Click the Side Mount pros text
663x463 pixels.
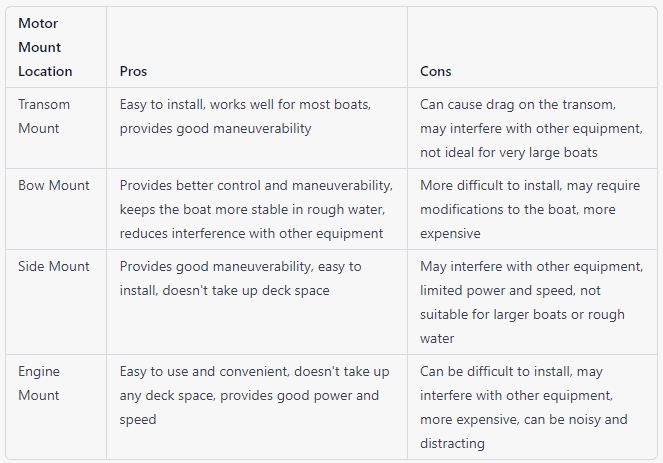(240, 278)
